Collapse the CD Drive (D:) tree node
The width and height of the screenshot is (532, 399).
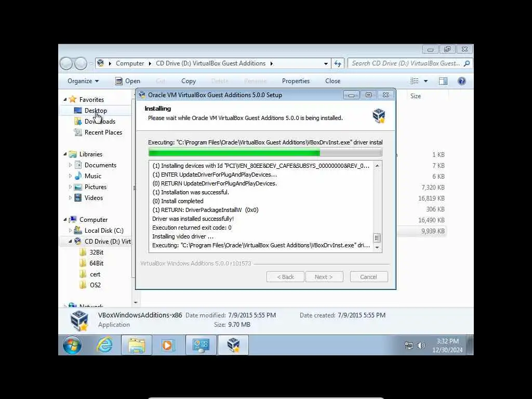click(x=71, y=241)
